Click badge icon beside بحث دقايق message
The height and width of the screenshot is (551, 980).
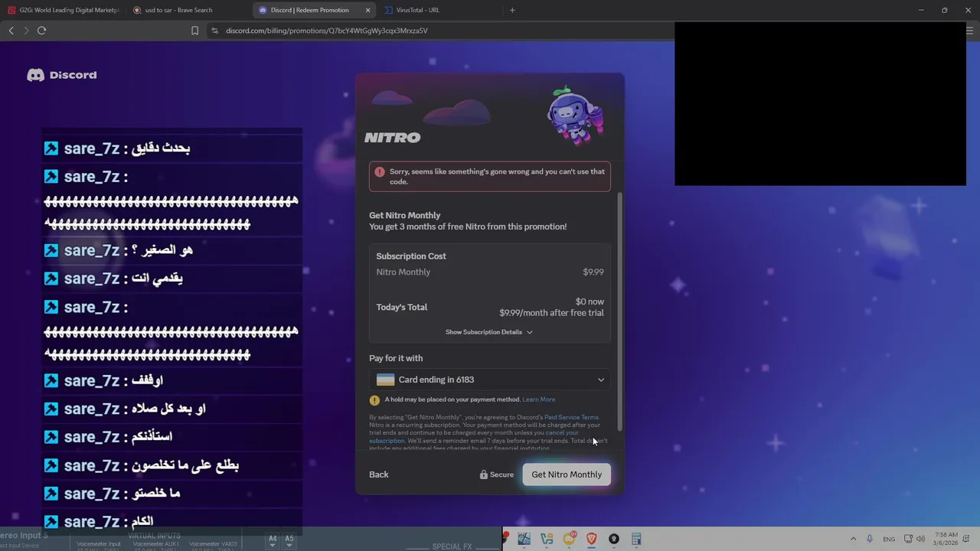coord(51,148)
